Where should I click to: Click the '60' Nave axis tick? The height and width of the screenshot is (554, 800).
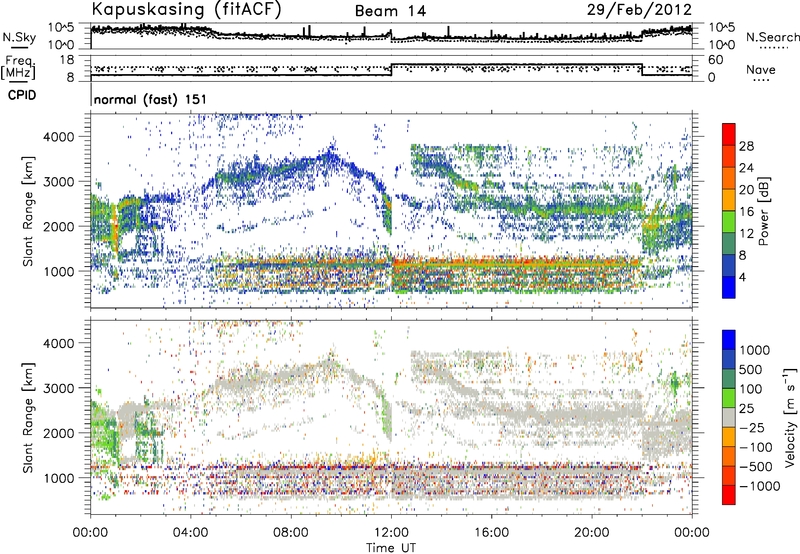[716, 60]
